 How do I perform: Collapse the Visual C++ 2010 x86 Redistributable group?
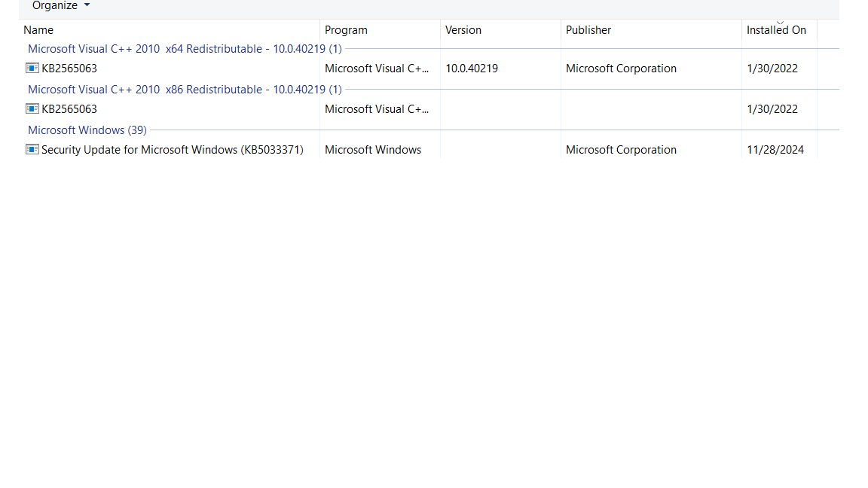[x=184, y=90]
